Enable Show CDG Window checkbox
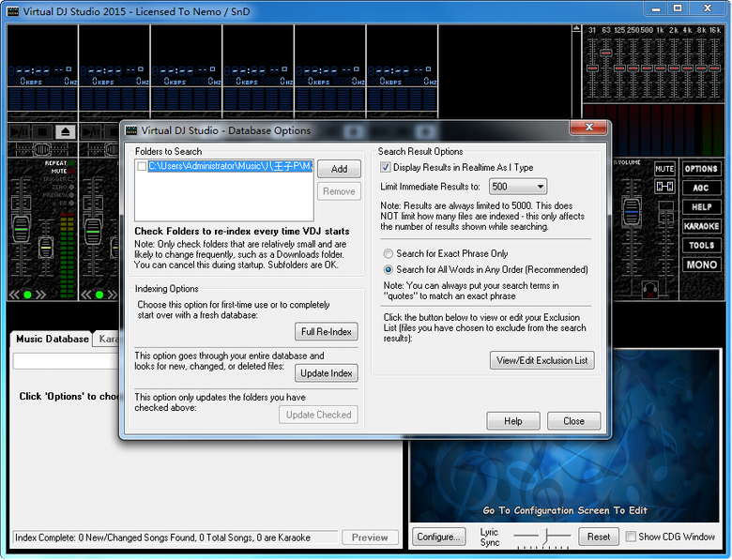 click(x=631, y=537)
